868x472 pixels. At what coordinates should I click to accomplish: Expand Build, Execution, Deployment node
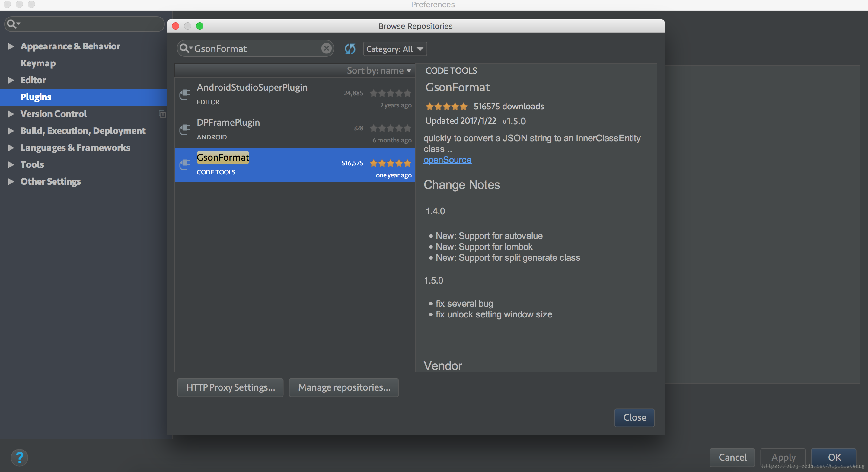click(11, 131)
